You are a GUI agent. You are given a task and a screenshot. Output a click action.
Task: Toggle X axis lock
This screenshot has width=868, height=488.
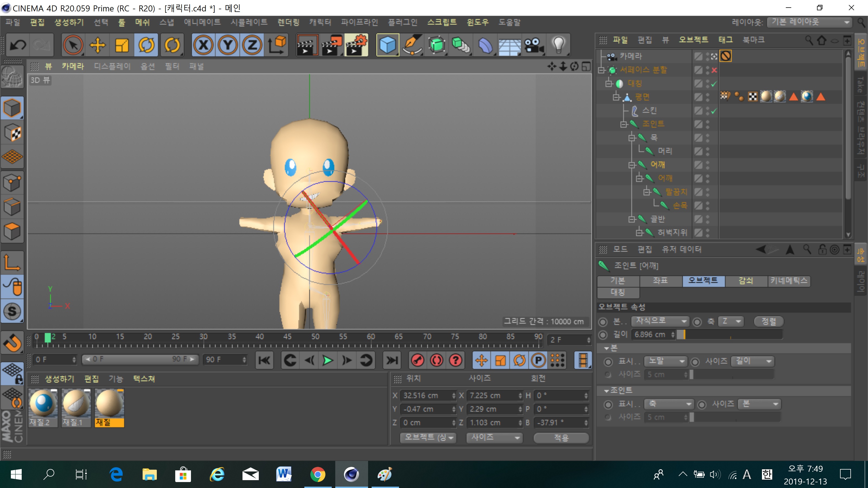click(203, 45)
